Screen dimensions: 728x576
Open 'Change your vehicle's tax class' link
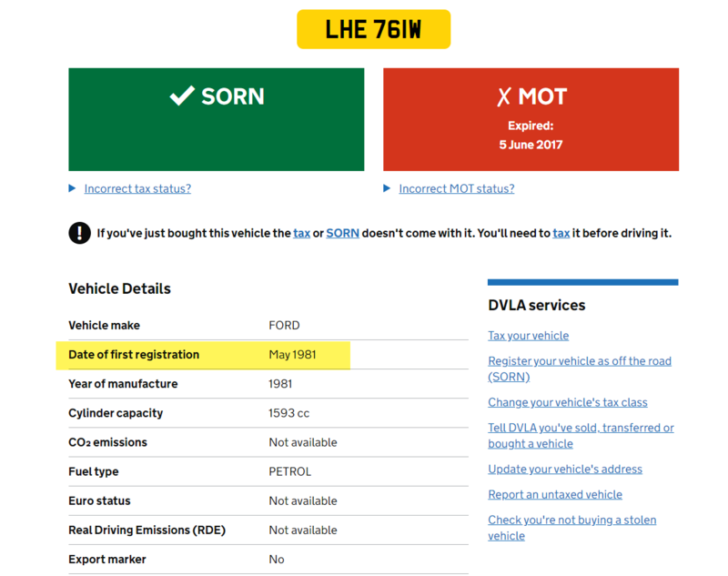pyautogui.click(x=567, y=402)
